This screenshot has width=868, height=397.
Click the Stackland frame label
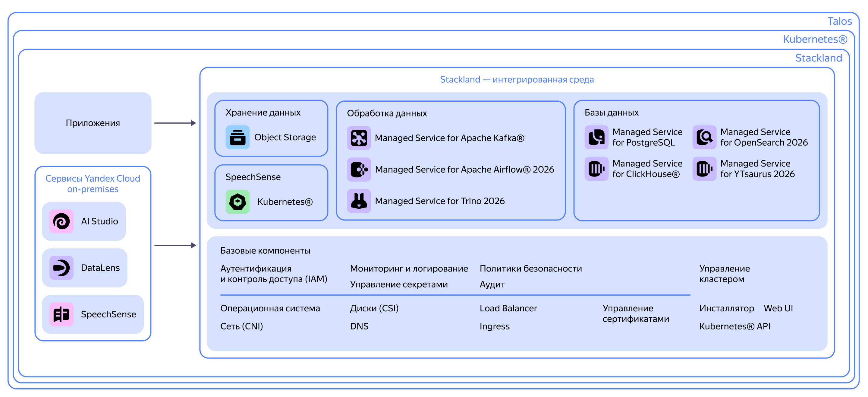819,58
